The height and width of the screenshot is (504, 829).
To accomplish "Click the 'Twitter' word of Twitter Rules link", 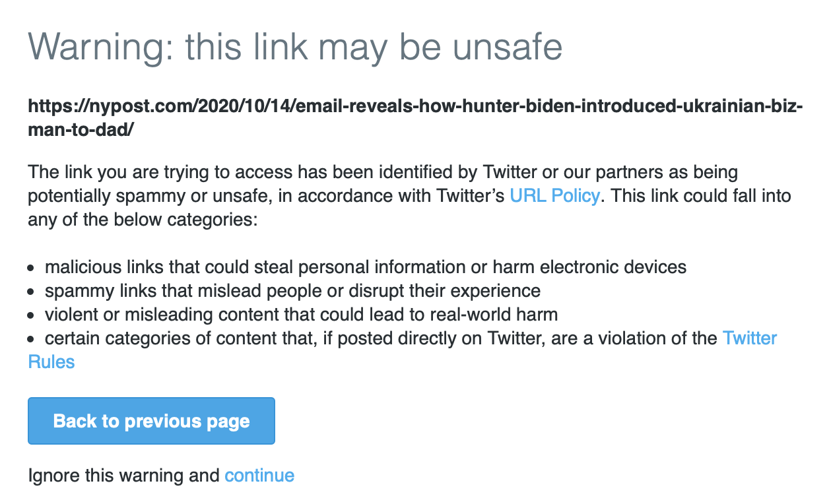I will click(750, 338).
